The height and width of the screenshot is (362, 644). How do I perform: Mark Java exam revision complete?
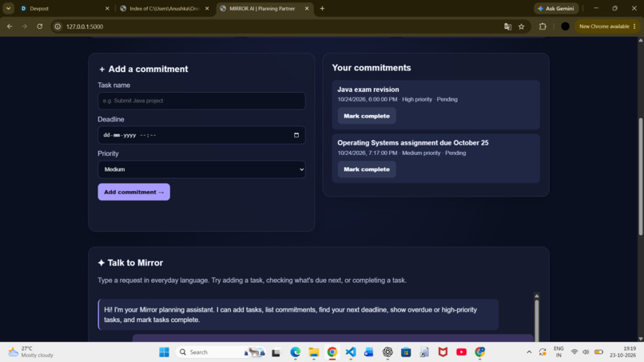(367, 116)
